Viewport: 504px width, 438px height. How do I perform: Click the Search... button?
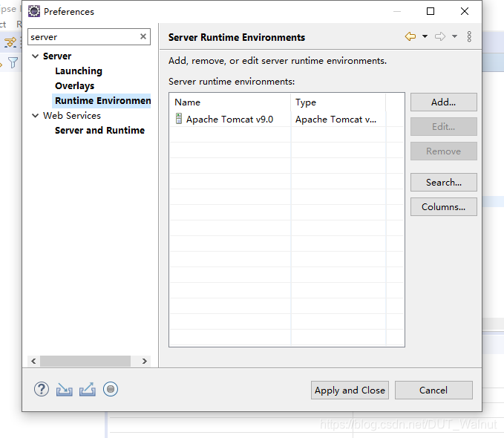coord(444,183)
